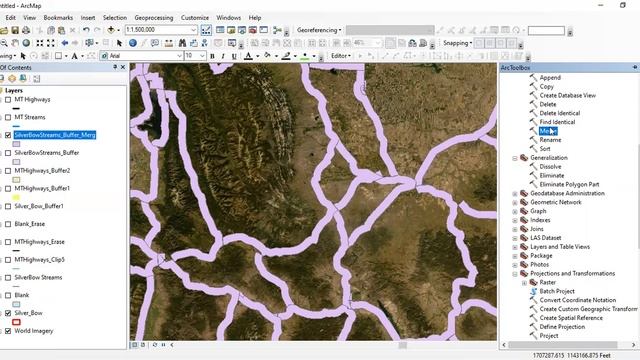The height and width of the screenshot is (360, 640).
Task: Open the ModelBuilder window icon
Action: coord(278,30)
